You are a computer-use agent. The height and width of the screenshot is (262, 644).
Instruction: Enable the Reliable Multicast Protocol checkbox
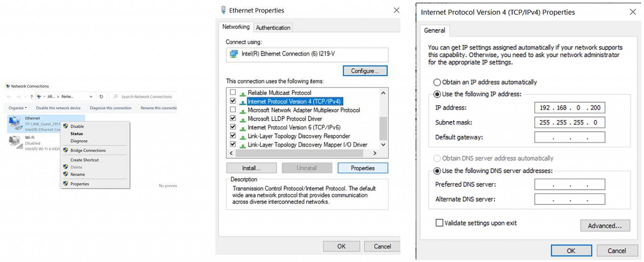(x=233, y=92)
